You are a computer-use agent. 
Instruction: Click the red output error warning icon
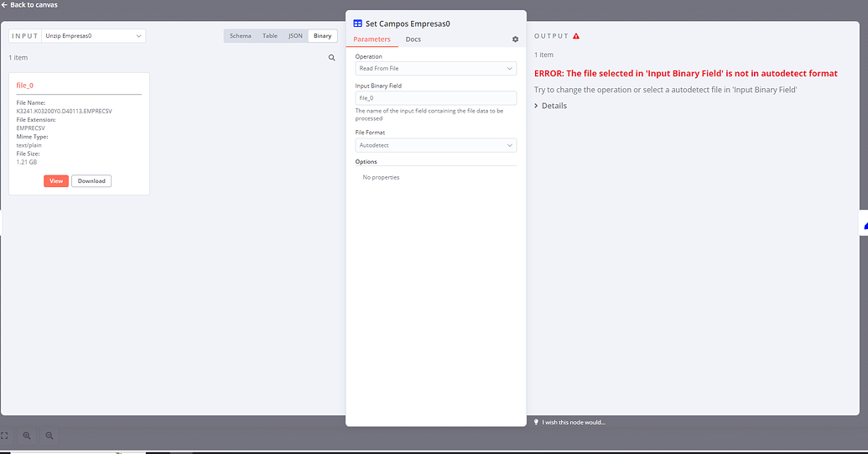(576, 36)
